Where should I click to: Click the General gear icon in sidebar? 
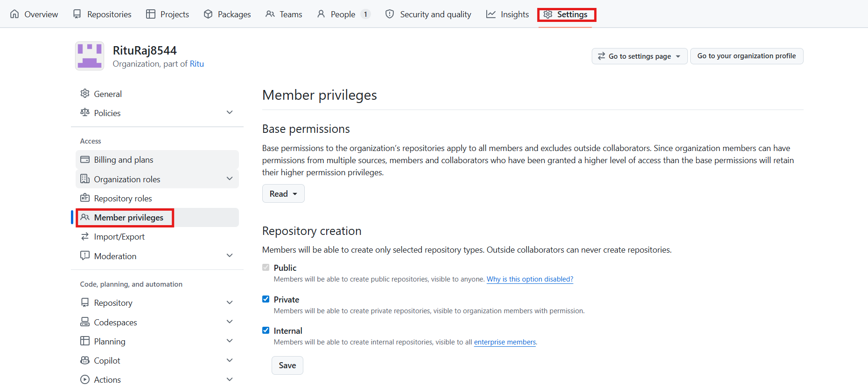click(x=85, y=93)
